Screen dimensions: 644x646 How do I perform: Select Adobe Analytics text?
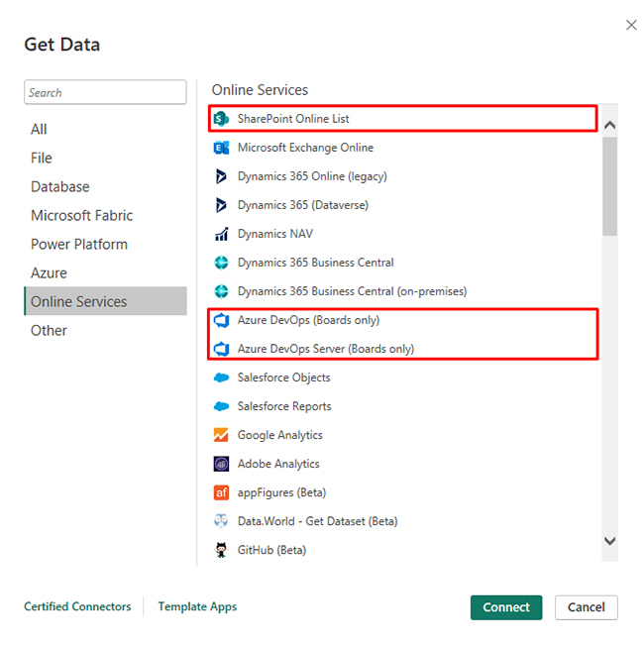coord(278,464)
